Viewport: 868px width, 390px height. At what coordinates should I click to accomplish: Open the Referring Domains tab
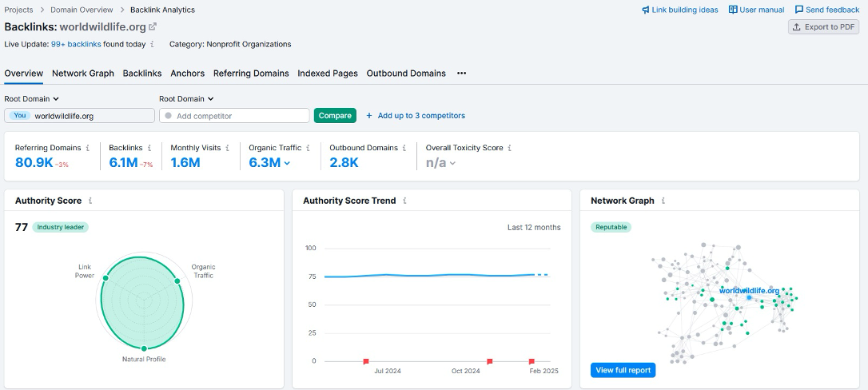point(251,73)
